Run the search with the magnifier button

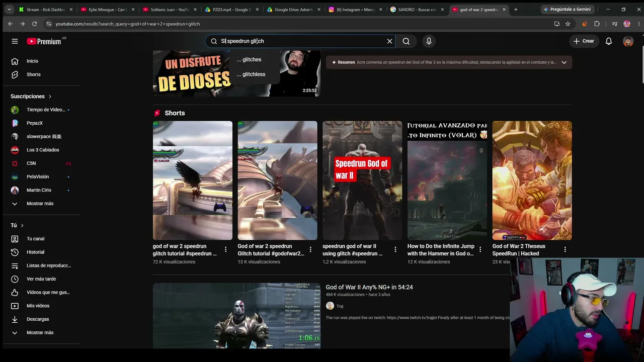406,41
